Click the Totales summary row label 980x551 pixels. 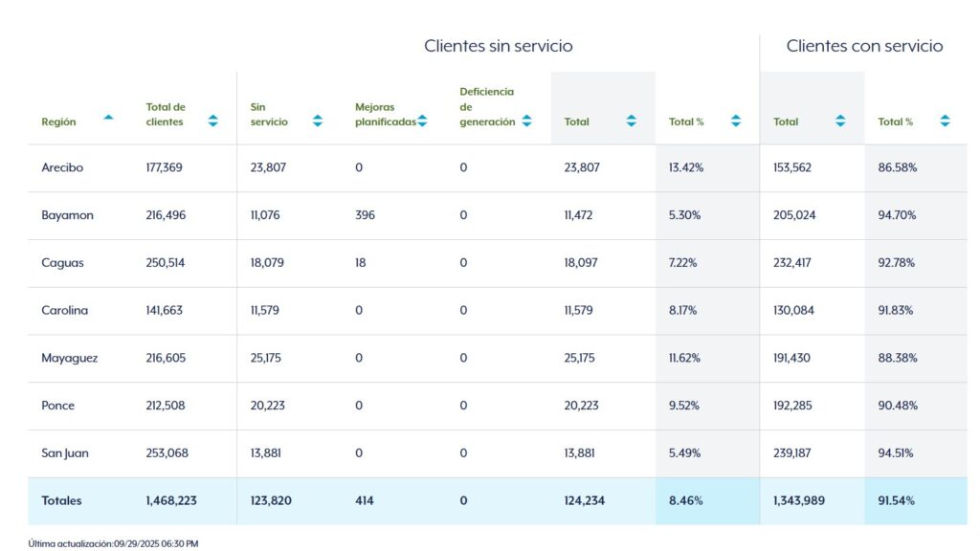[61, 500]
